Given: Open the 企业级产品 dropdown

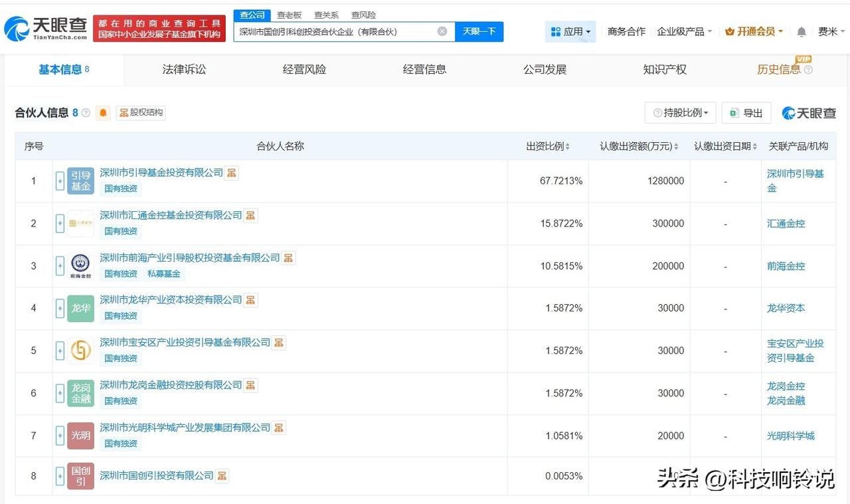Looking at the screenshot, I should [x=684, y=31].
